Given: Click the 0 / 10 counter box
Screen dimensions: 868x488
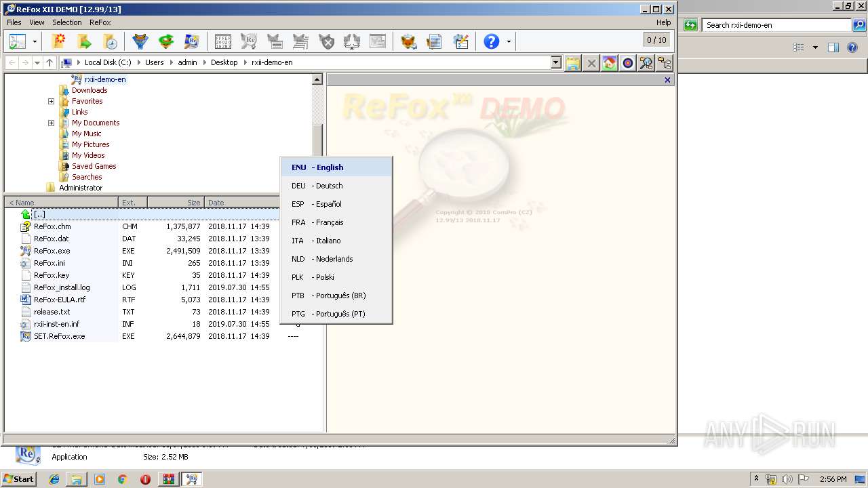Looking at the screenshot, I should [656, 40].
